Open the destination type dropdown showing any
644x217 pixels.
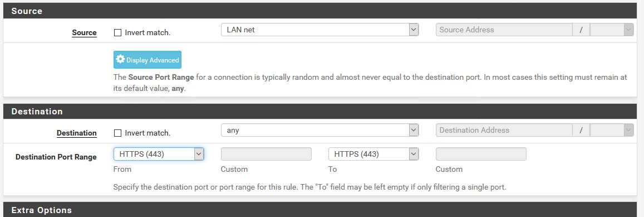point(319,130)
